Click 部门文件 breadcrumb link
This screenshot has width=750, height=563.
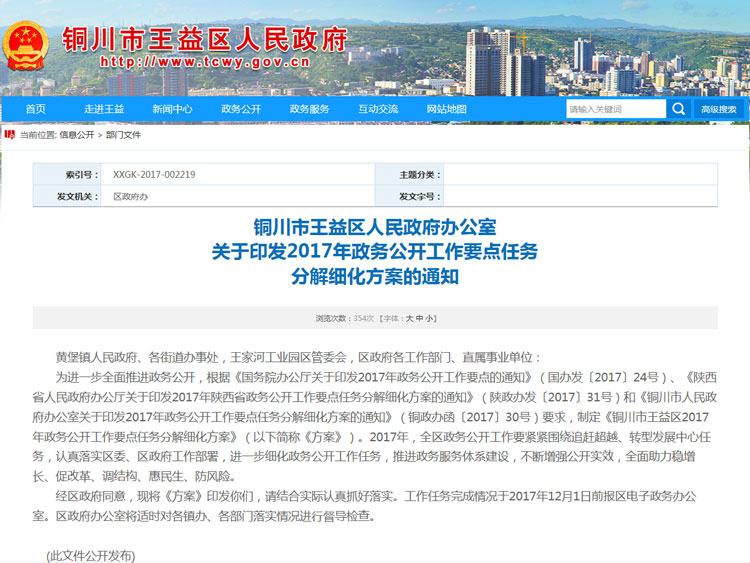(x=123, y=134)
